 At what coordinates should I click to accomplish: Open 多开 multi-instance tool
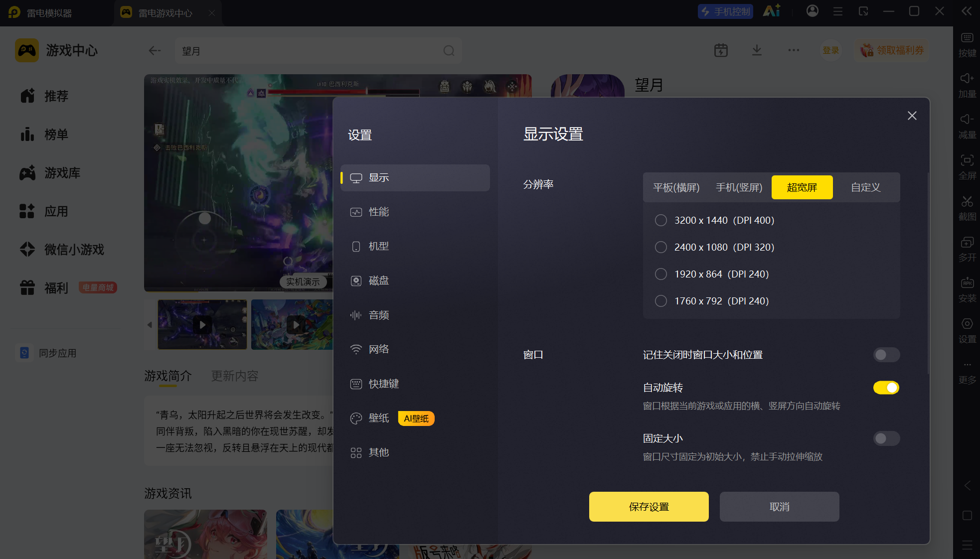point(967,249)
